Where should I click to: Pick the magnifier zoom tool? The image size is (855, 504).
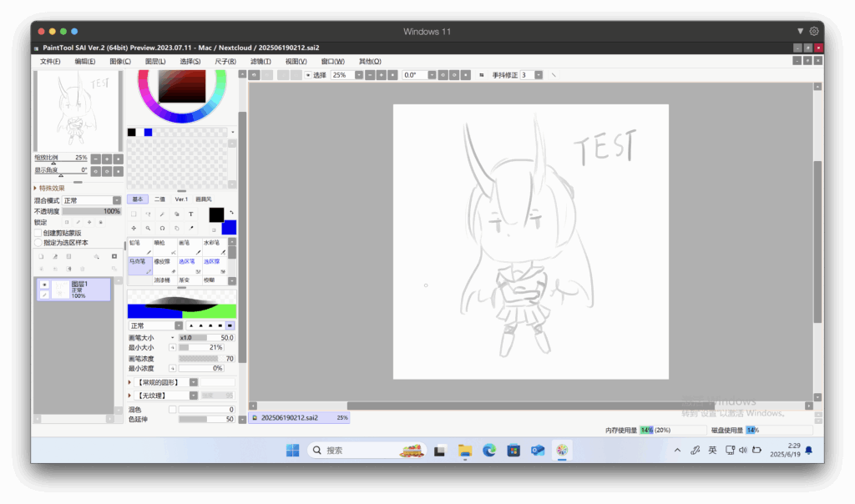tap(148, 228)
